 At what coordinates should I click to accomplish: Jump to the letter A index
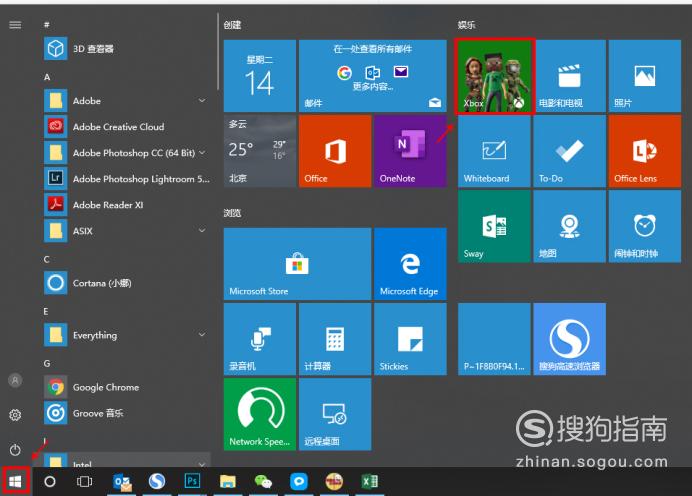pos(47,77)
